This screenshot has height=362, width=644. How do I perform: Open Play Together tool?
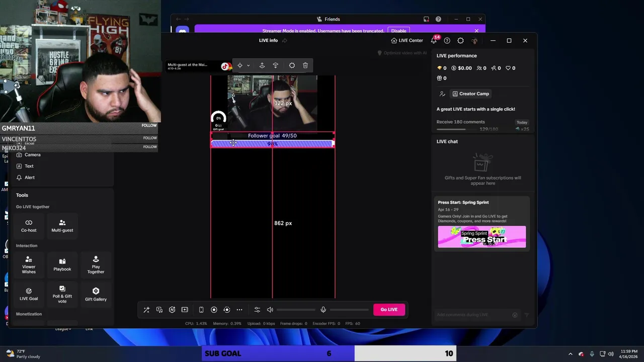coord(96,265)
